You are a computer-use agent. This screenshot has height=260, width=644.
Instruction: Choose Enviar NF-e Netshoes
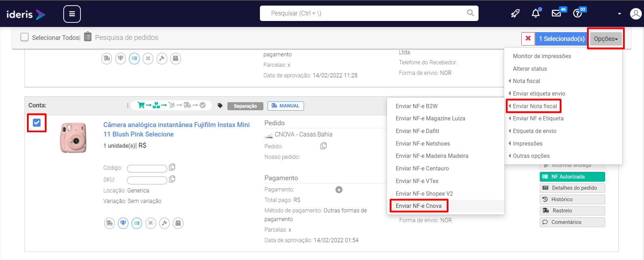click(423, 143)
